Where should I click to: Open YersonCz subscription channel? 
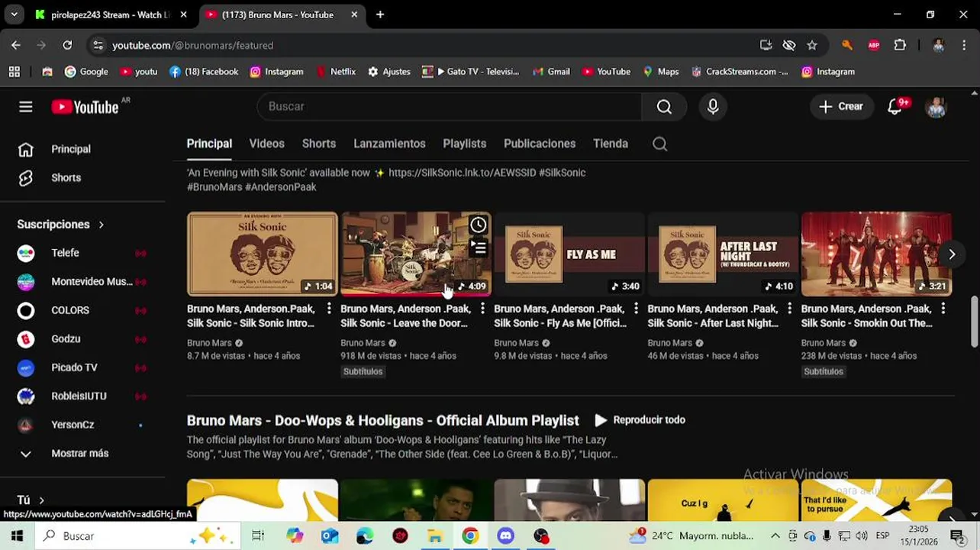point(82,425)
